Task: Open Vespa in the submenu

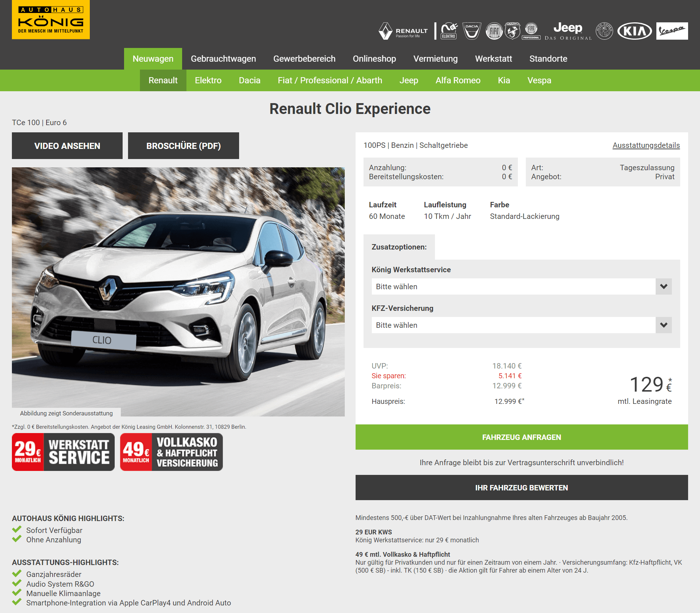Action: point(539,80)
